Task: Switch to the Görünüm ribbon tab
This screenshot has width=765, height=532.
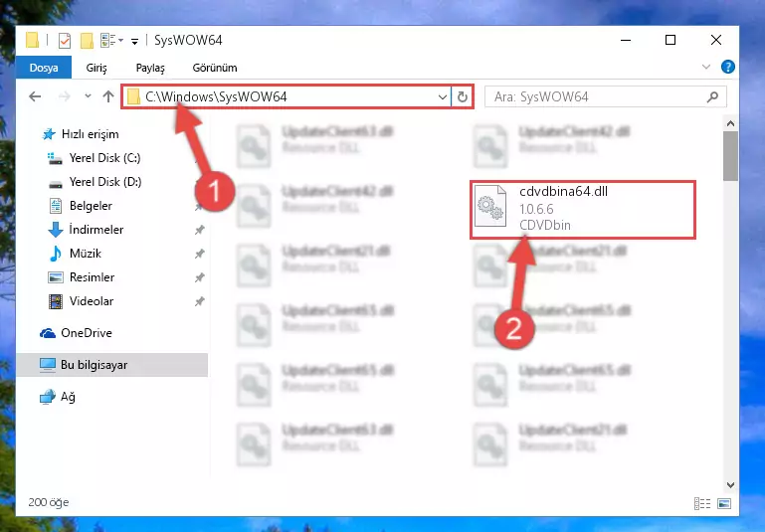Action: click(x=215, y=68)
